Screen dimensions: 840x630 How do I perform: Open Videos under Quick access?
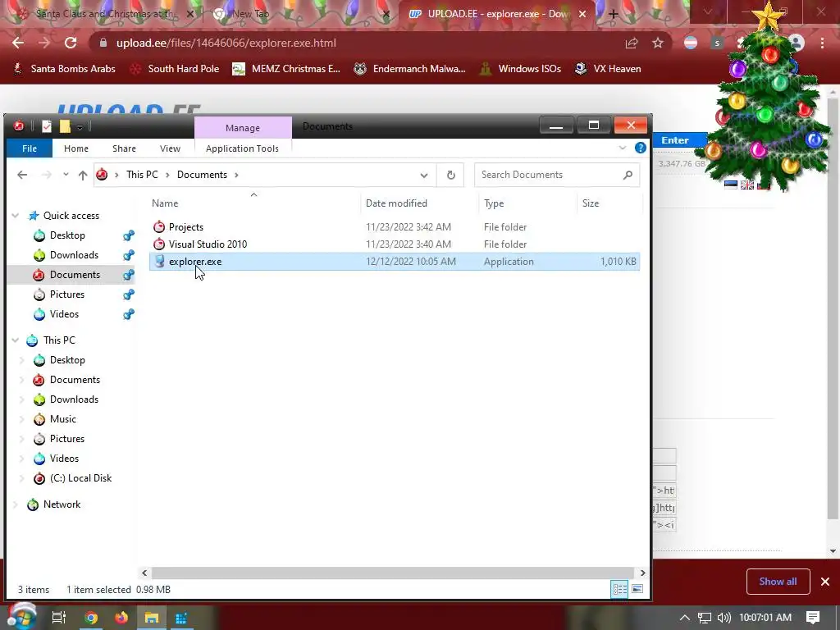64,314
